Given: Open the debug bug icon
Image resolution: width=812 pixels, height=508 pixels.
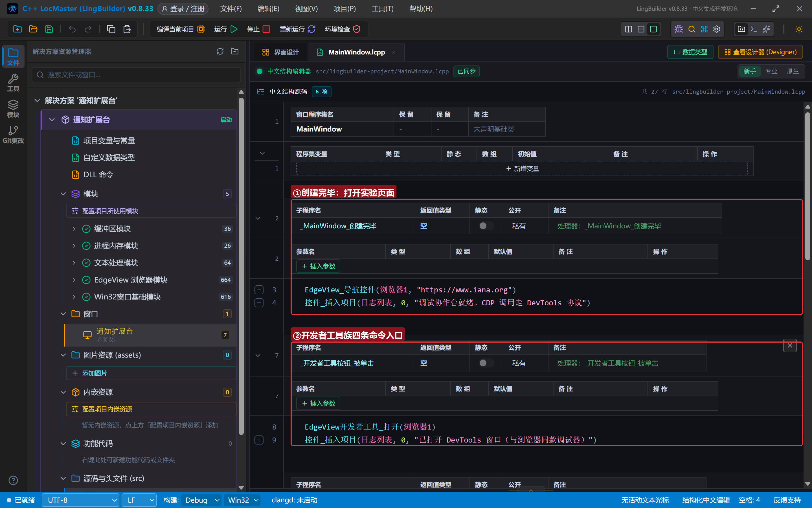Looking at the screenshot, I should point(679,29).
